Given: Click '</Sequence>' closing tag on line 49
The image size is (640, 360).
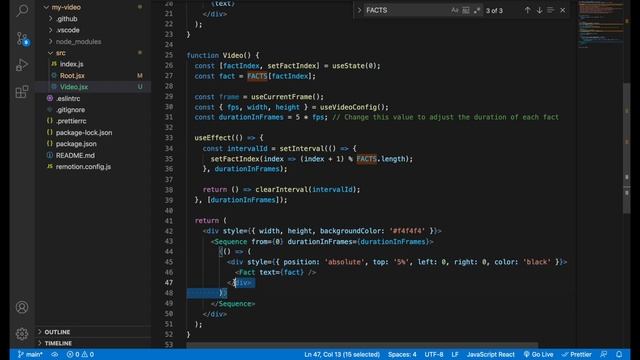Looking at the screenshot, I should point(233,304).
